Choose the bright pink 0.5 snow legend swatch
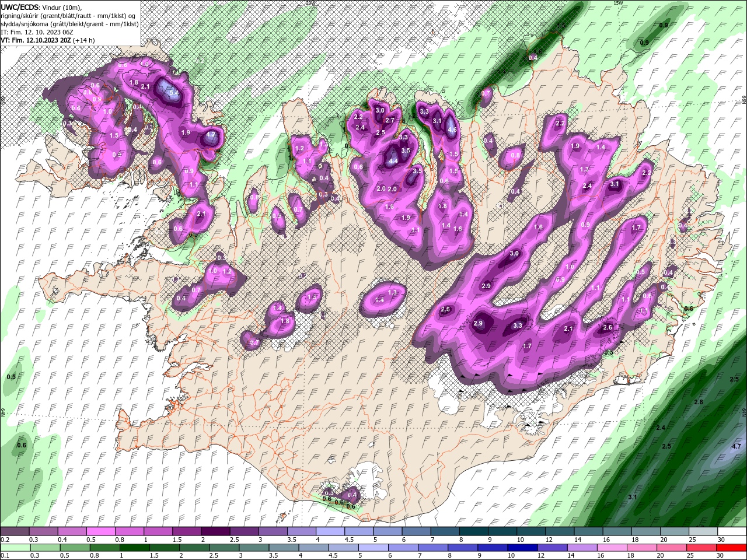Screen dimensions: 747x560 click(x=100, y=531)
